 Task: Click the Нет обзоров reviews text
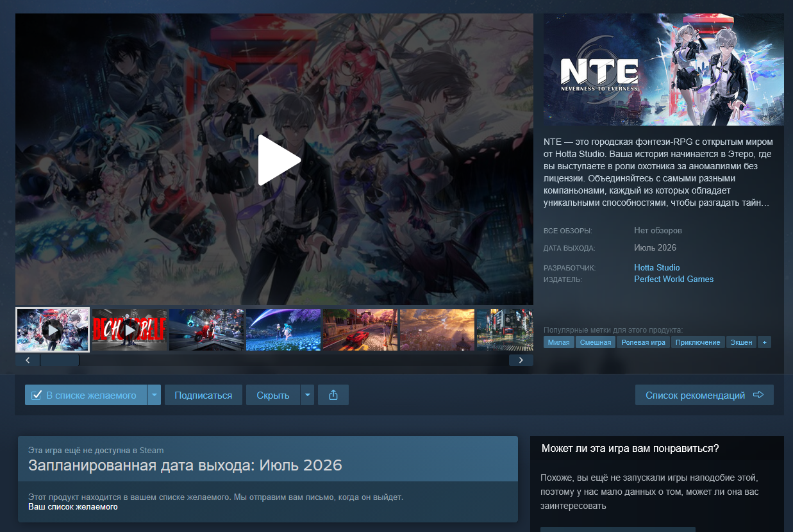pos(658,230)
